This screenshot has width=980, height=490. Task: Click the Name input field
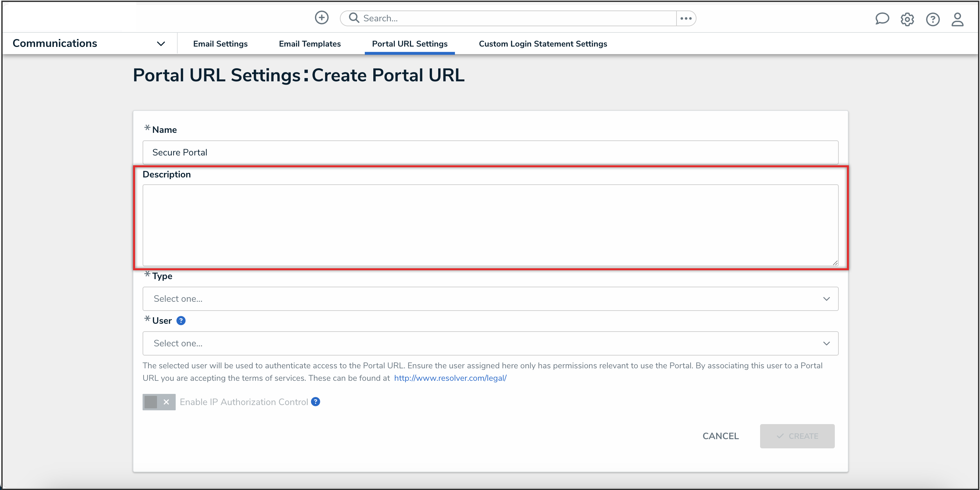pos(490,152)
